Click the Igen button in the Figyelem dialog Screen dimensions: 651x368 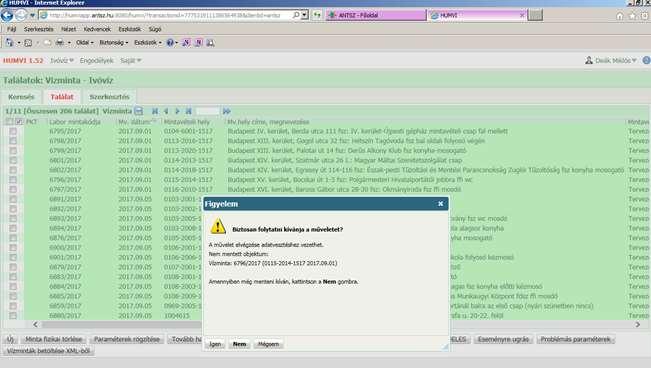point(215,344)
